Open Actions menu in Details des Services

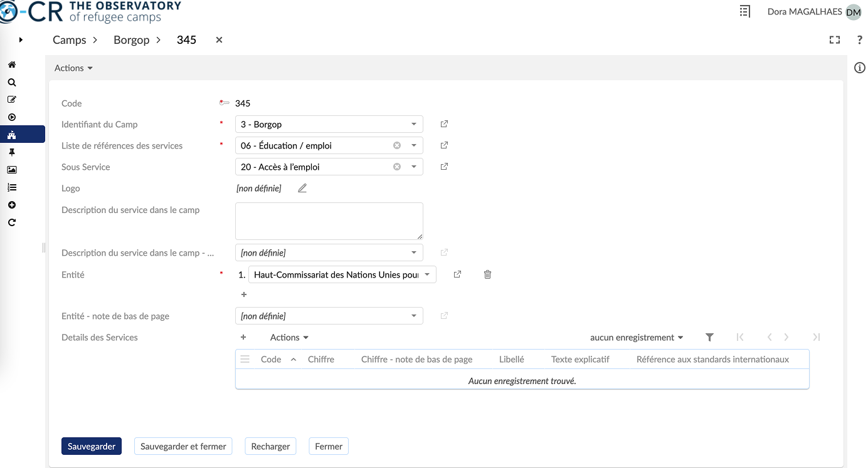(289, 338)
